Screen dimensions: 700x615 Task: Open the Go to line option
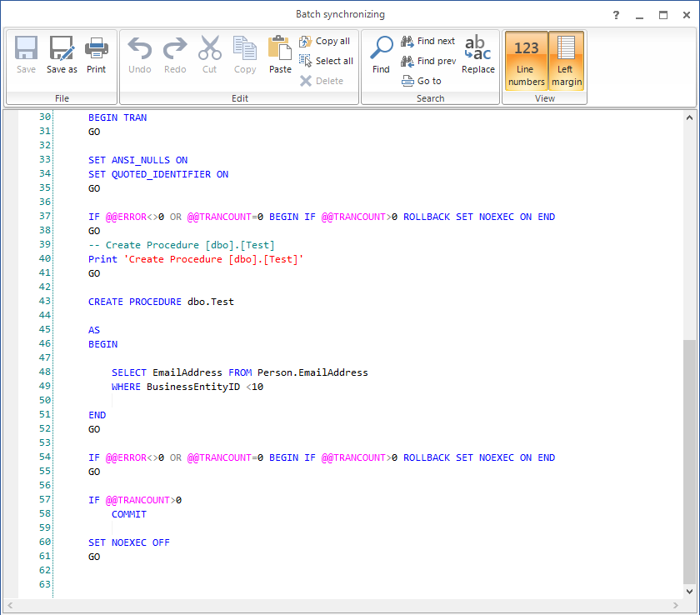click(x=422, y=81)
